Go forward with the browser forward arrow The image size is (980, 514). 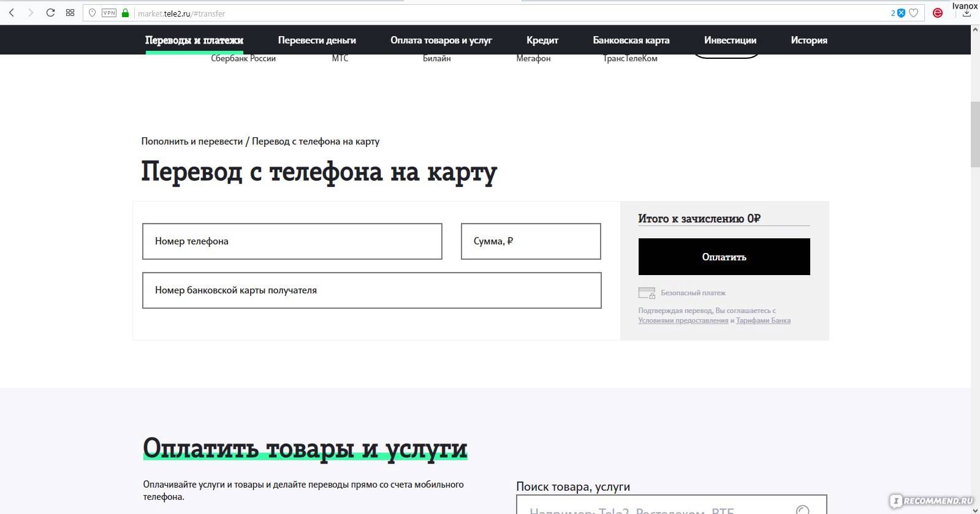pyautogui.click(x=31, y=13)
